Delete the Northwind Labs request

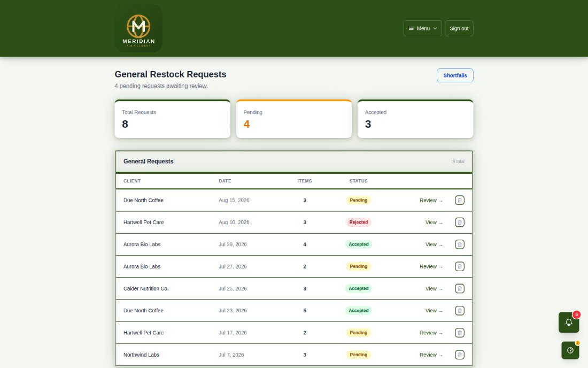(459, 355)
